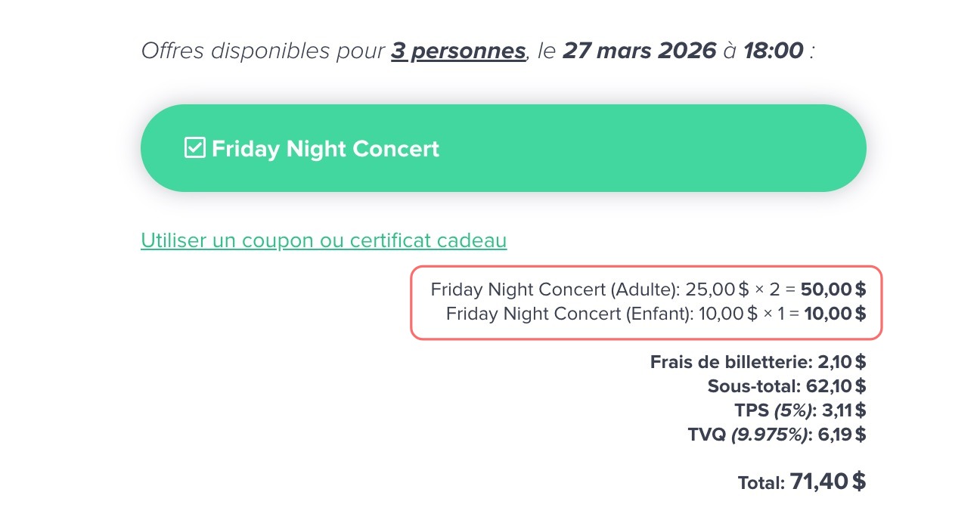Select the green Friday Night Concert offer
This screenshot has width=980, height=523.
tap(503, 148)
